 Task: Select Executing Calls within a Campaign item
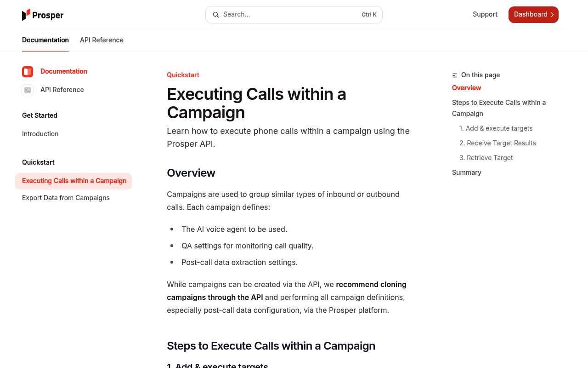tap(73, 181)
